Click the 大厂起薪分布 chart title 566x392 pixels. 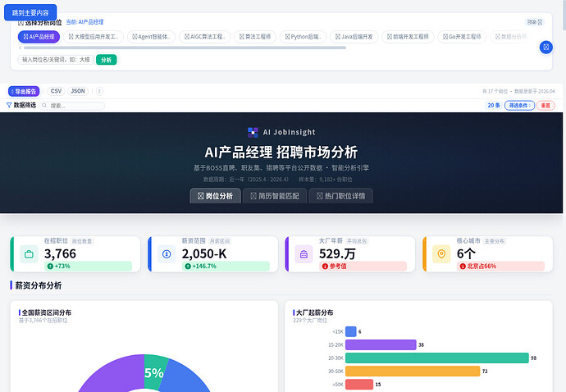coord(314,312)
